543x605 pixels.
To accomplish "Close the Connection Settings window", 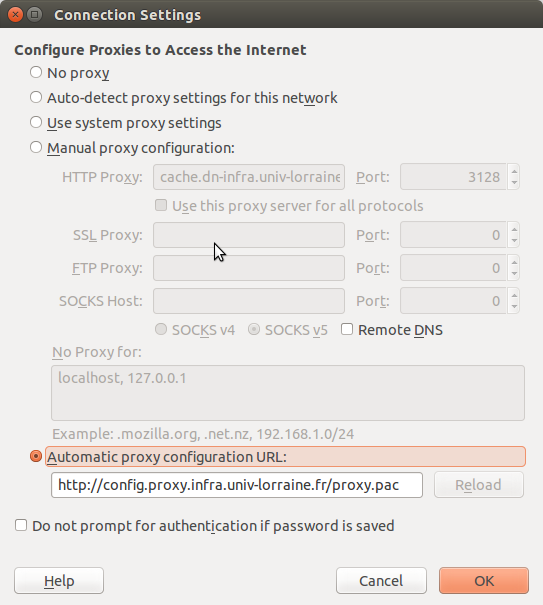I will [x=15, y=15].
